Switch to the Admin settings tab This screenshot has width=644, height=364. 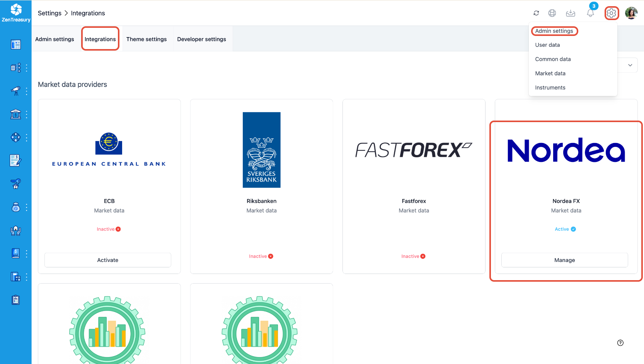click(x=55, y=39)
